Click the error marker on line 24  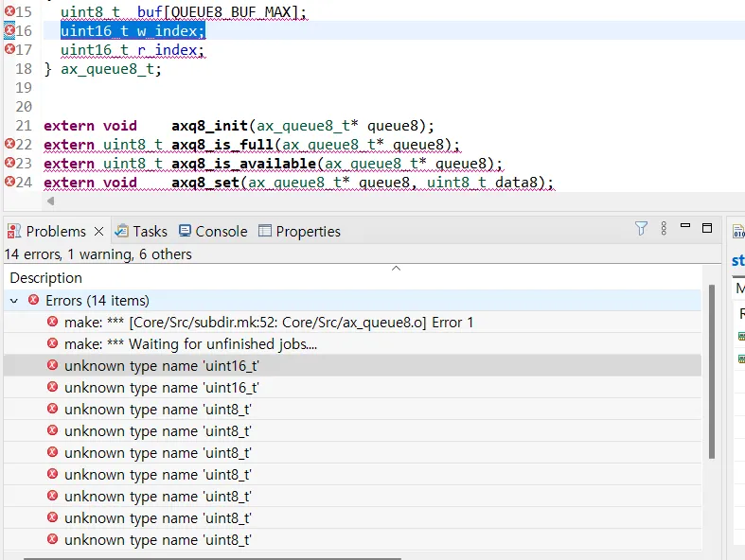pyautogui.click(x=9, y=182)
